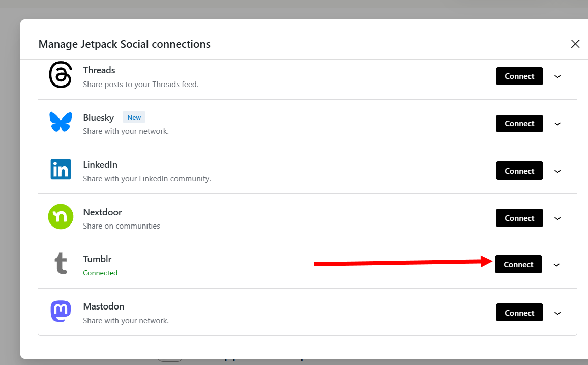Click the New badge beside Bluesky

pos(134,118)
